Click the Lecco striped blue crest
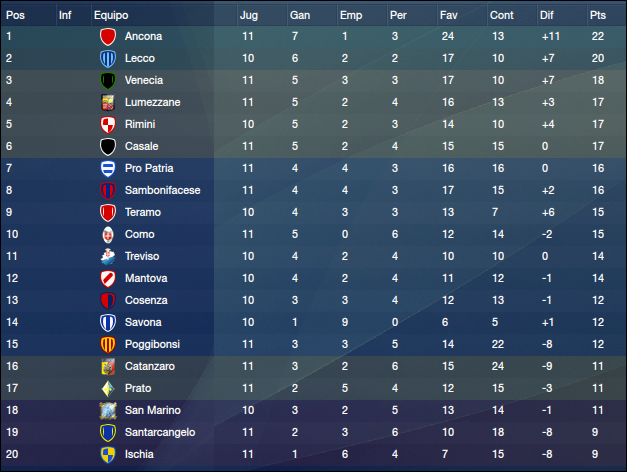The height and width of the screenshot is (472, 627). (108, 58)
